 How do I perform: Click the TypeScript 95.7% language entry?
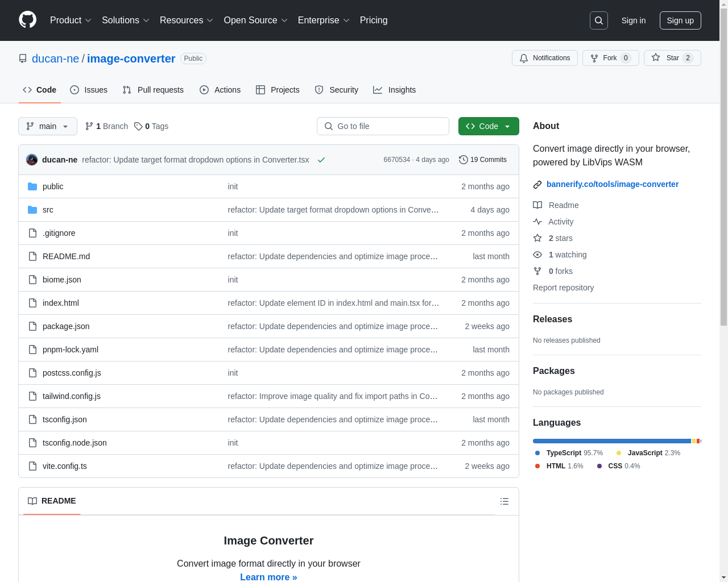pos(569,453)
